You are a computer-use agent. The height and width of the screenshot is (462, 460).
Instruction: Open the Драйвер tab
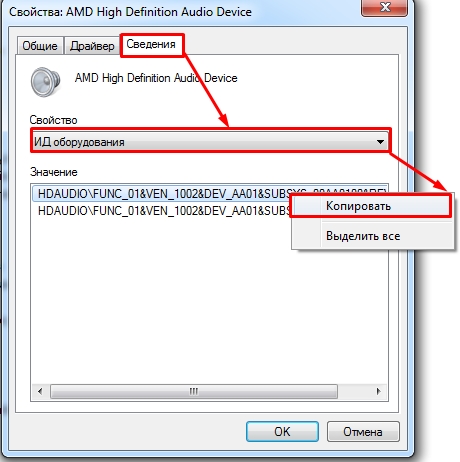(x=92, y=45)
